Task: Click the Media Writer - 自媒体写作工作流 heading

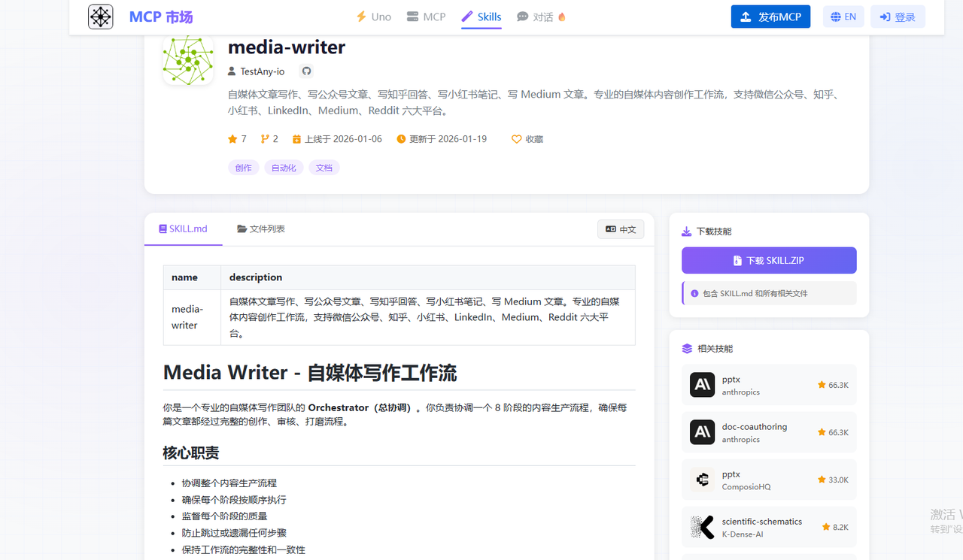Action: click(x=310, y=372)
